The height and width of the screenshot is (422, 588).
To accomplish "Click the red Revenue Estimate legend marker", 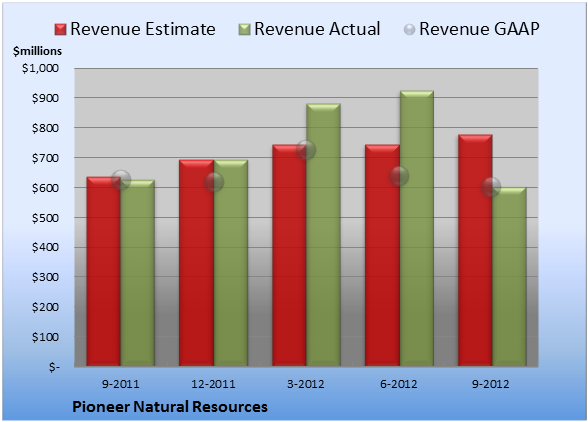I will pos(60,30).
